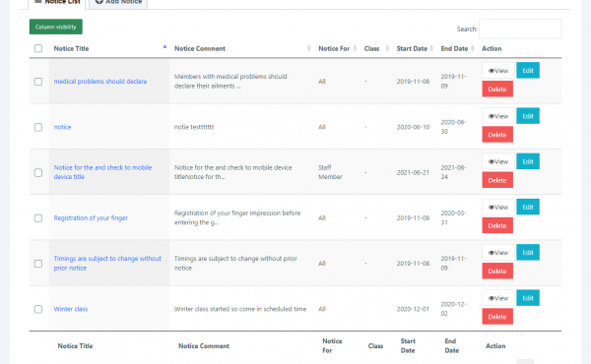The image size is (591, 364).
Task: View the Registration of your finger notice
Action: pos(497,207)
